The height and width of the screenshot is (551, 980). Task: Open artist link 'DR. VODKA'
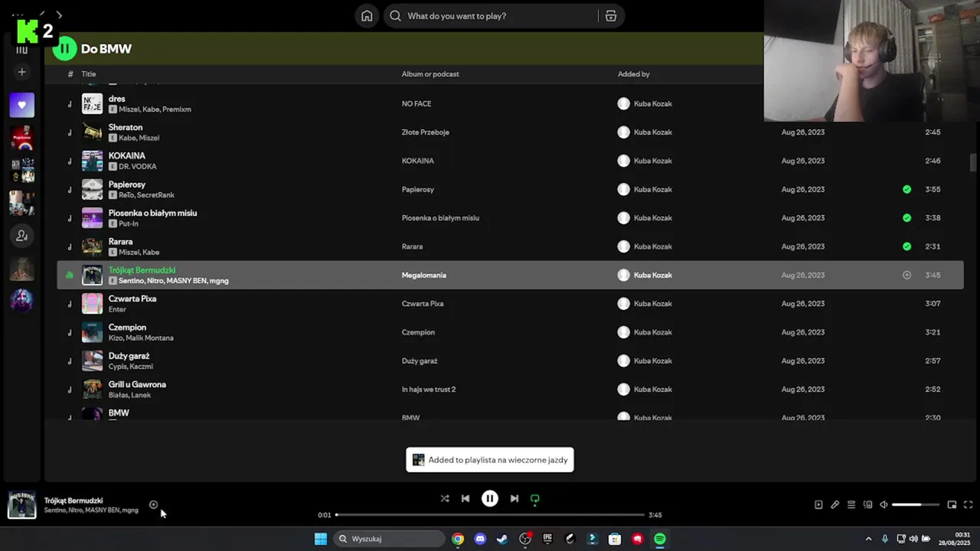137,166
